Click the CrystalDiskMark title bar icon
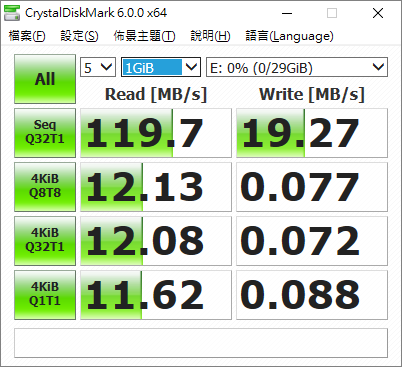The width and height of the screenshot is (402, 367). click(12, 13)
